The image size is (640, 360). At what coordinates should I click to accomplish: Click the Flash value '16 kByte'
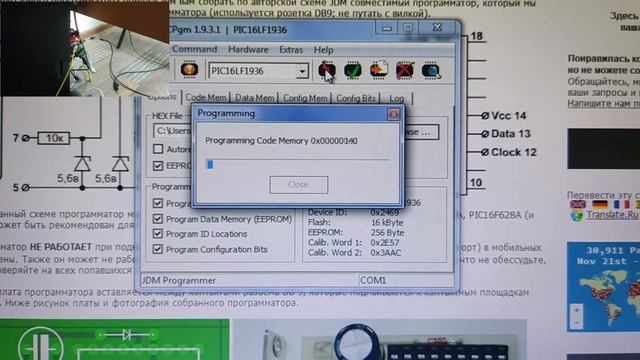point(387,222)
